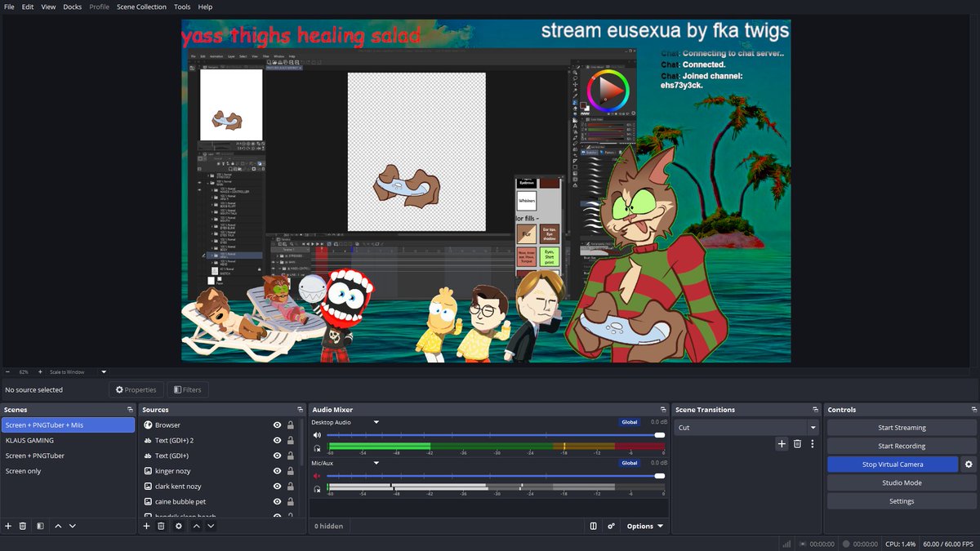
Task: Open the Edit menu
Action: click(28, 7)
